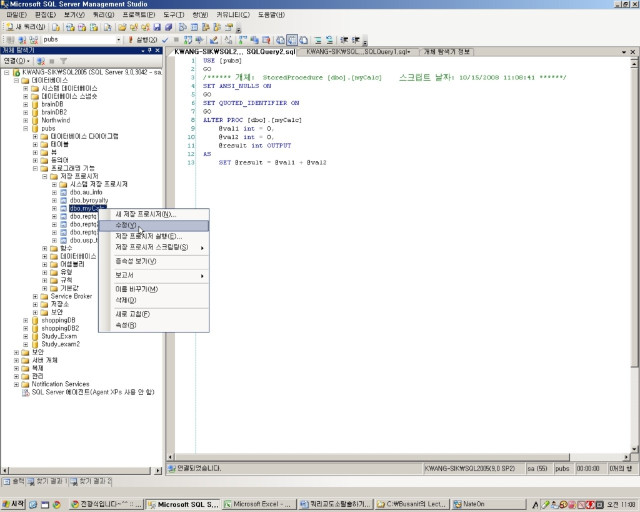
Task: Open the active files dropdown arrow beside the tabs
Action: click(624, 52)
